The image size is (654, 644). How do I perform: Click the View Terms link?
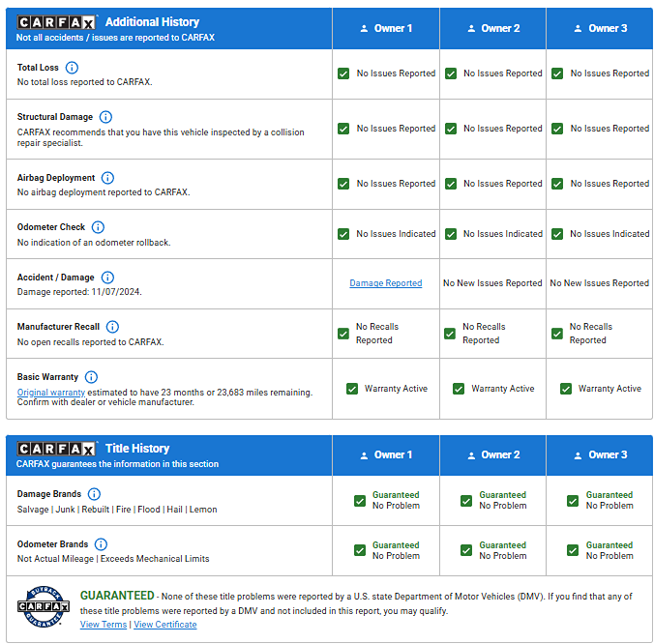pos(104,625)
